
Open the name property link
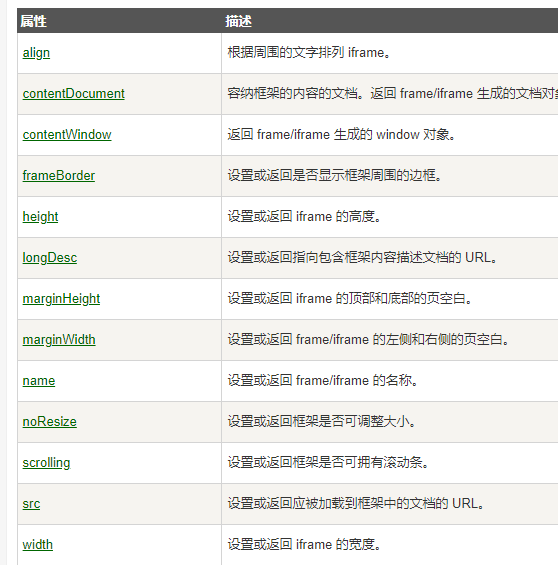click(39, 381)
